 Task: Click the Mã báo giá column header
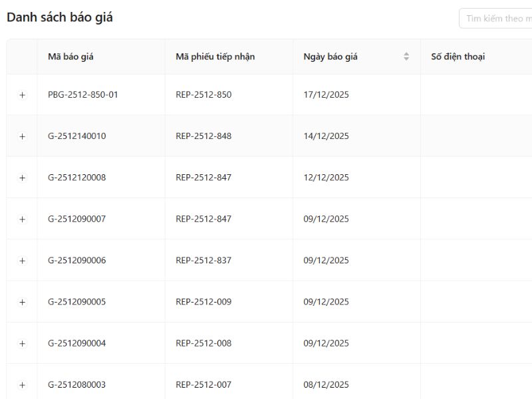(x=70, y=57)
